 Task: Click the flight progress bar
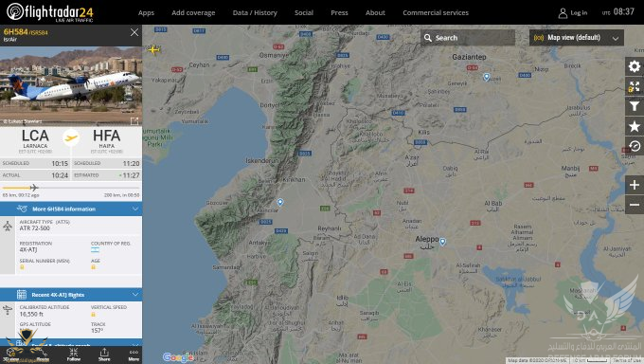[71, 188]
